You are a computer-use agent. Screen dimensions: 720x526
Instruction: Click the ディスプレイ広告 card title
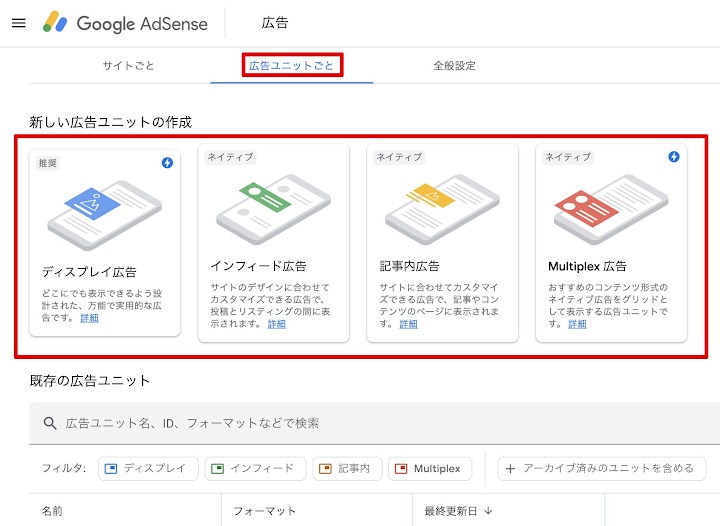(x=89, y=272)
